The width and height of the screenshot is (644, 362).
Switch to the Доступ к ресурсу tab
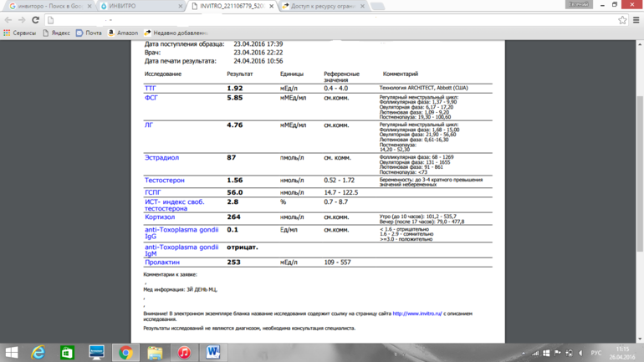tap(322, 6)
